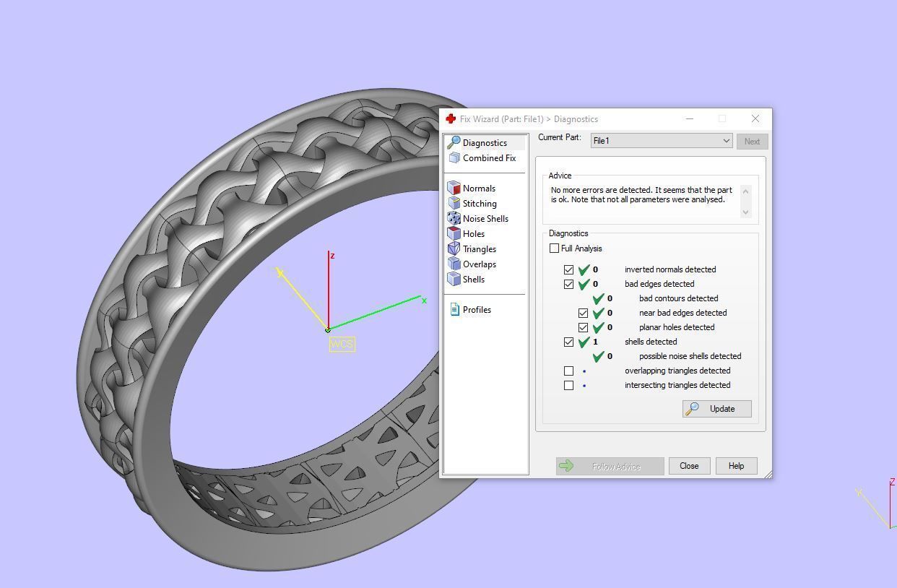Viewport: 897px width, 588px height.
Task: Choose the Holes fix icon
Action: pos(454,234)
